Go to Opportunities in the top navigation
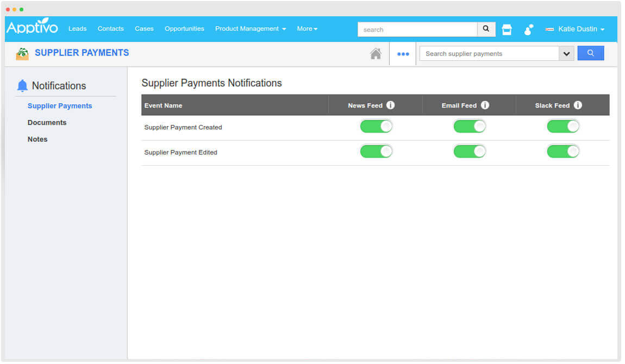625x364 pixels. point(184,29)
